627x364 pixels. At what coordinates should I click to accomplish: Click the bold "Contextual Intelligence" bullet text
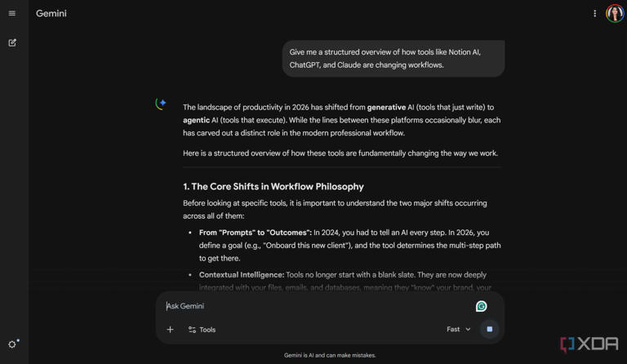[x=242, y=275]
